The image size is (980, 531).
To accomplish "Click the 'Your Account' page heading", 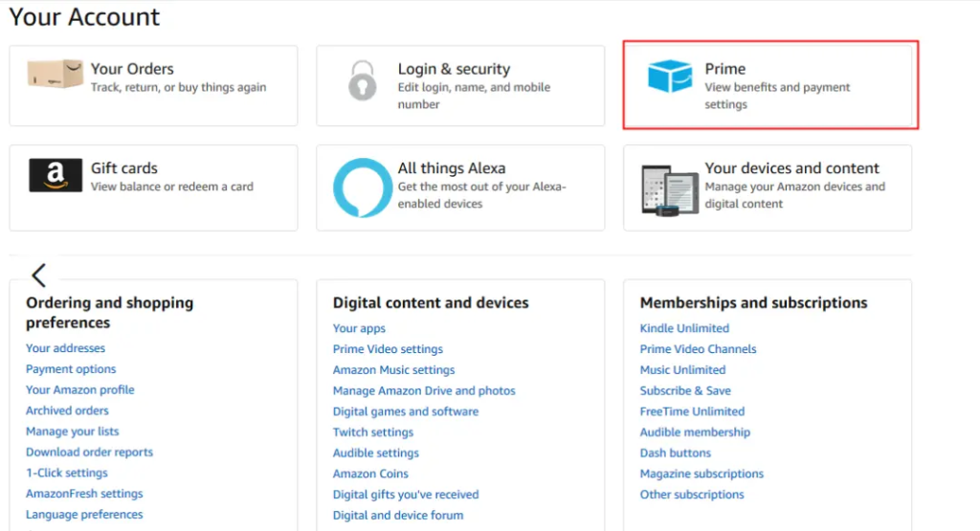I will [x=84, y=17].
